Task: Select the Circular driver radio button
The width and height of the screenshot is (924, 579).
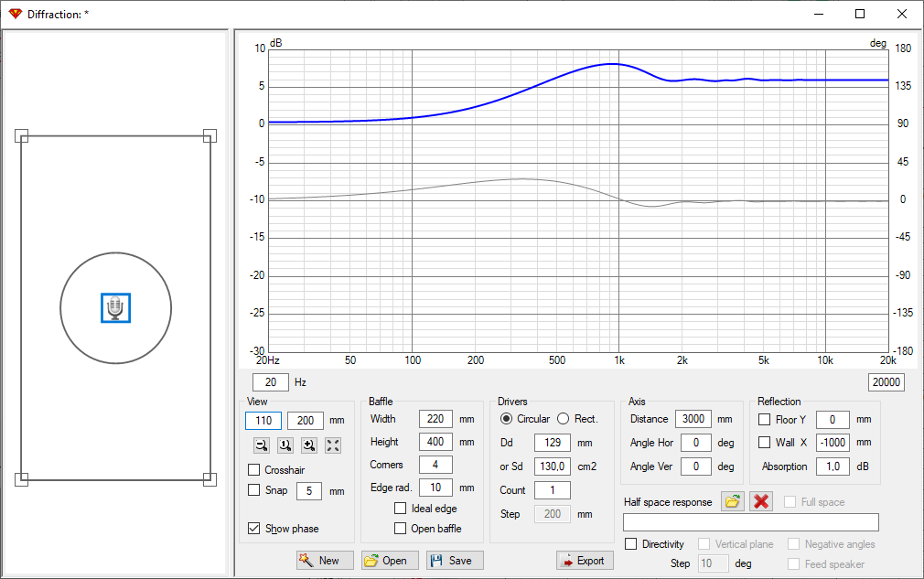Action: coord(506,419)
